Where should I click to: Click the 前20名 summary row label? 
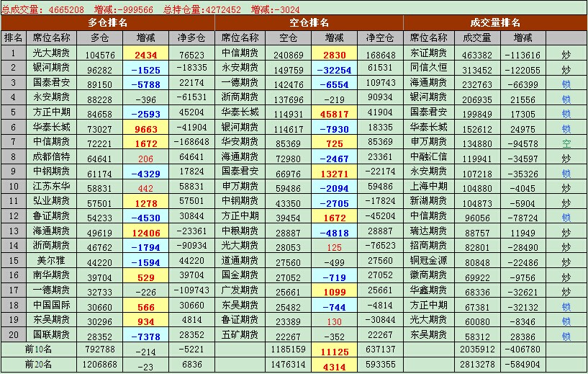coord(38,364)
